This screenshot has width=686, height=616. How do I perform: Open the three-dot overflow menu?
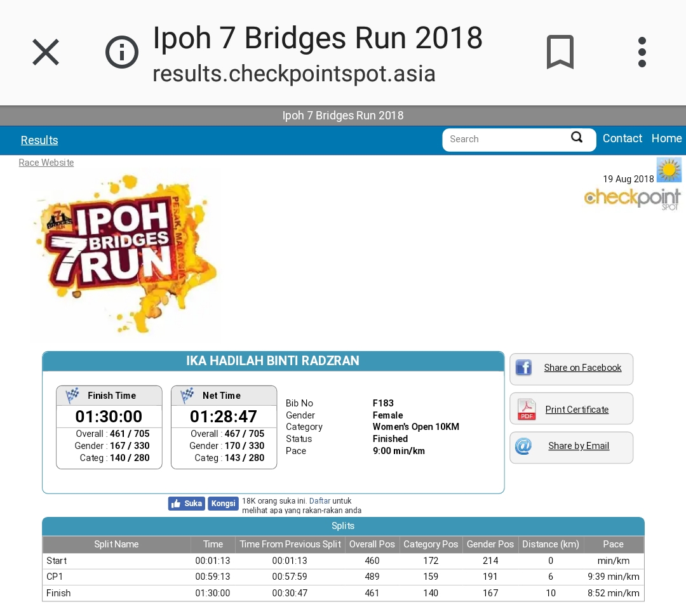click(642, 52)
